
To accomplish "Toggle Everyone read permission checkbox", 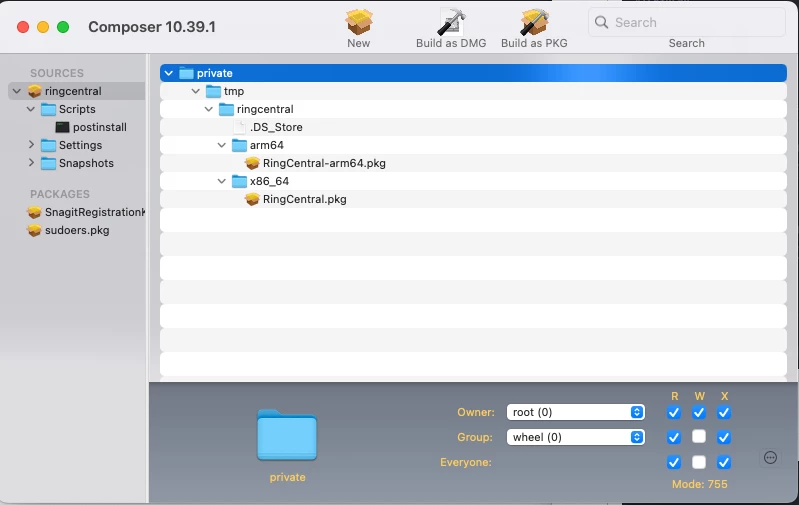I will tap(674, 462).
